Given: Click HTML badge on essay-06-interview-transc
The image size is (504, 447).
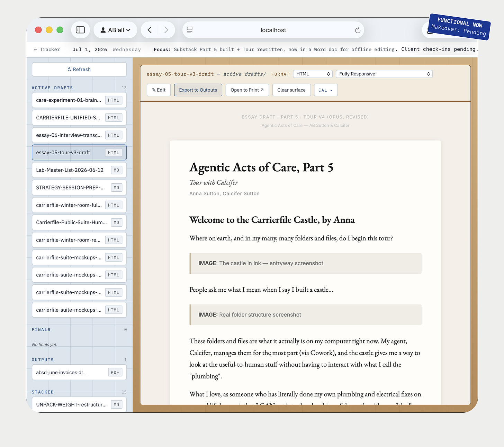Looking at the screenshot, I should tap(114, 135).
